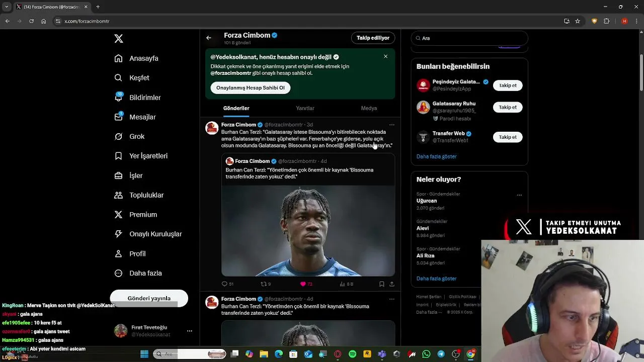644x362 pixels.
Task: Switch to the Medya tab
Action: (369, 108)
